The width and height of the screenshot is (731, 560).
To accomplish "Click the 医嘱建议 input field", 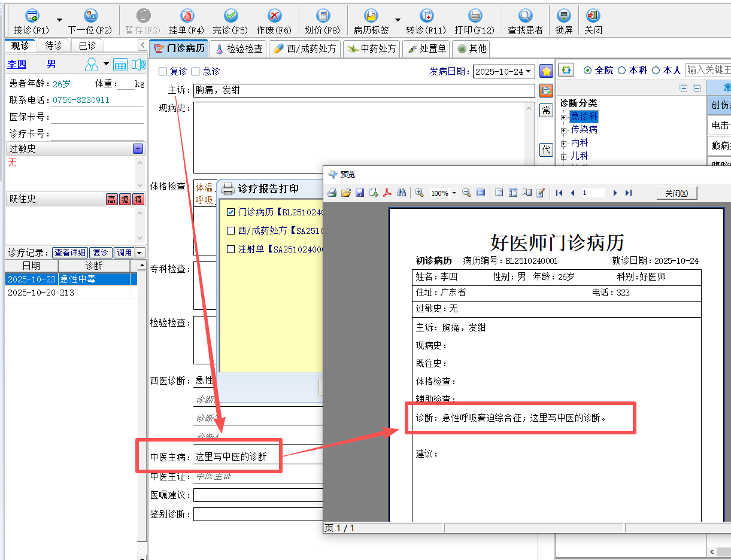I will click(257, 495).
